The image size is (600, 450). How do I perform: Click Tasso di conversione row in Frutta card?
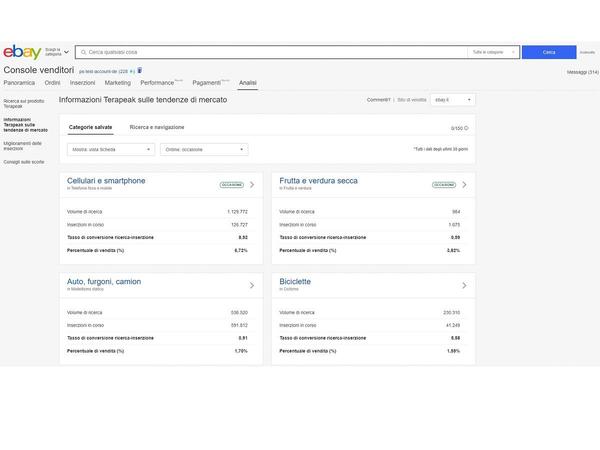370,237
